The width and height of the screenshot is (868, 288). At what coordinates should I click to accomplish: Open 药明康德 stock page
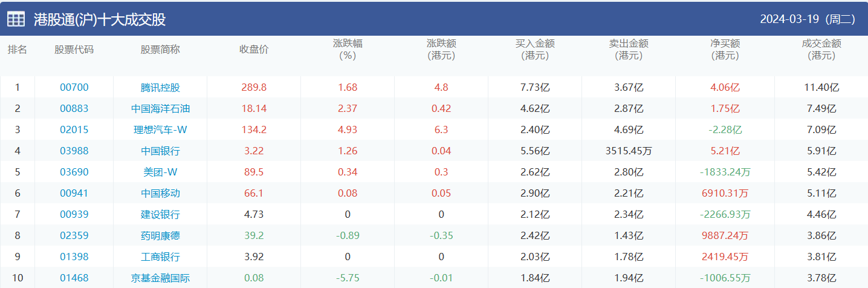(160, 235)
